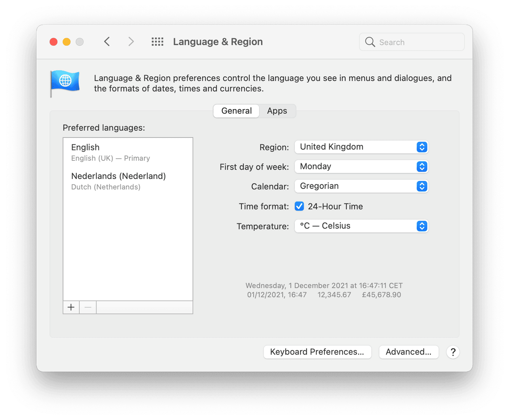Click the Show All preferences grid icon
This screenshot has width=509, height=420.
pos(157,41)
